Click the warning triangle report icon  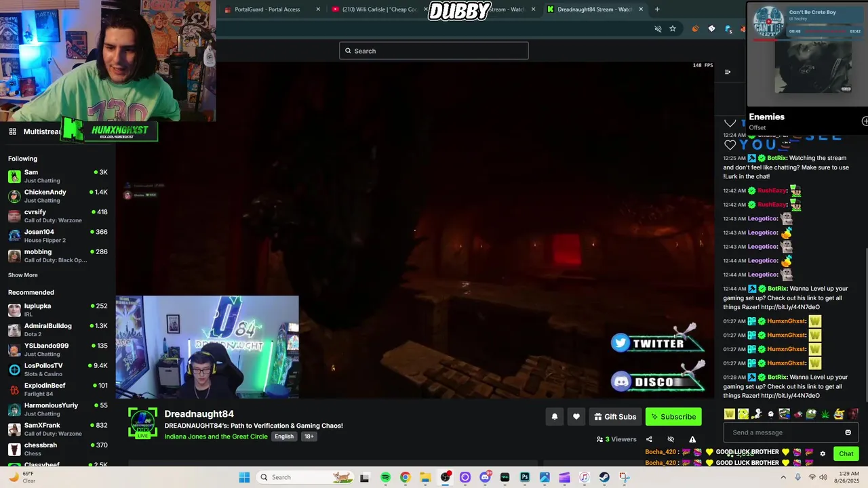click(692, 439)
